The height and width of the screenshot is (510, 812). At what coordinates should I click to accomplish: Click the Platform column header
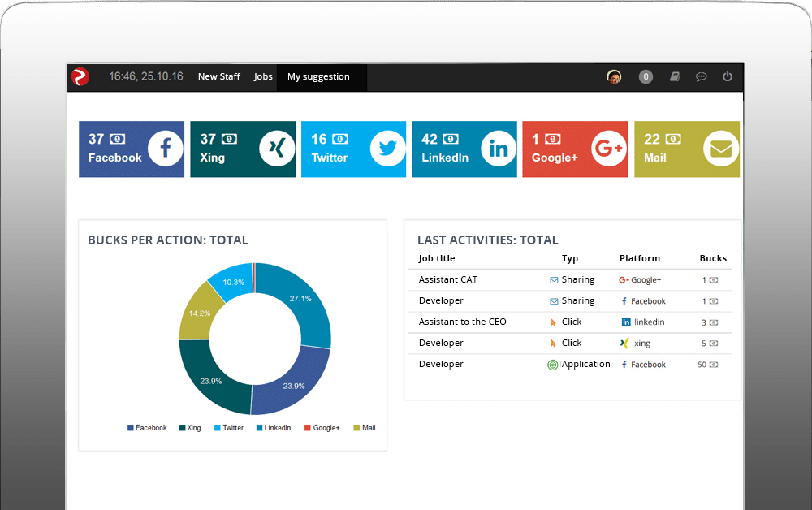[640, 258]
